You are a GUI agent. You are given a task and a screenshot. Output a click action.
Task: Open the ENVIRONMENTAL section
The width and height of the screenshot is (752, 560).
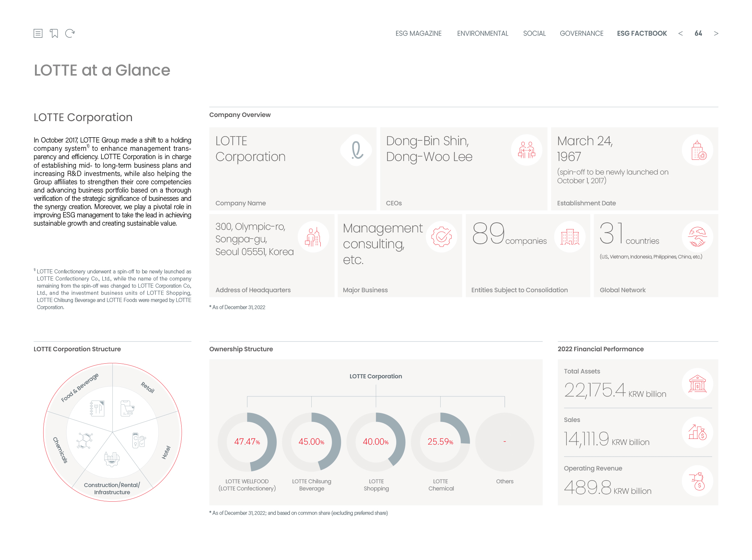pyautogui.click(x=483, y=33)
